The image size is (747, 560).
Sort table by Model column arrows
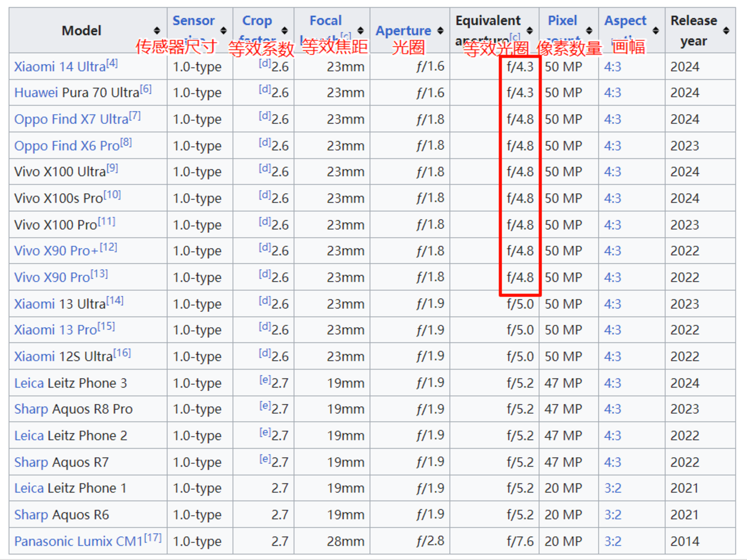coord(157,30)
